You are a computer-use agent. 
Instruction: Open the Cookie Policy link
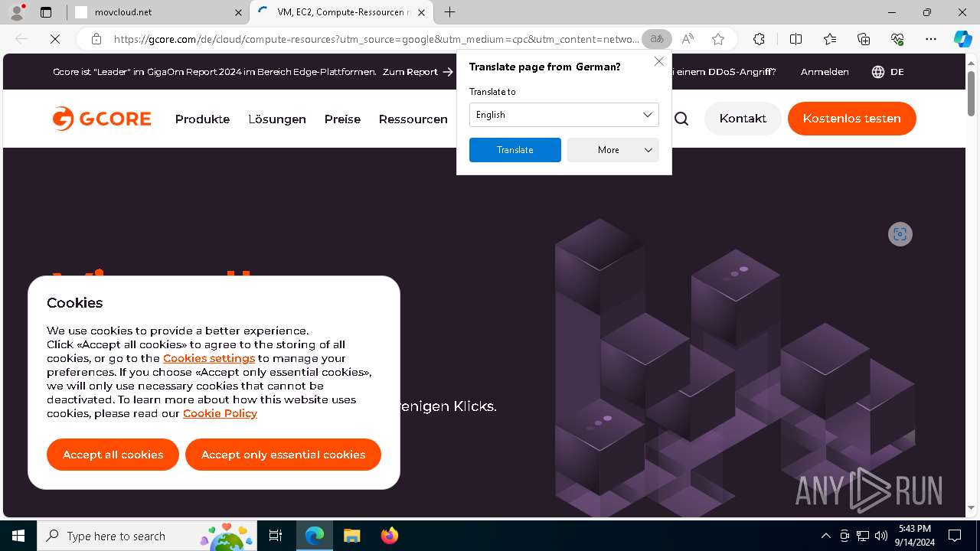(220, 413)
